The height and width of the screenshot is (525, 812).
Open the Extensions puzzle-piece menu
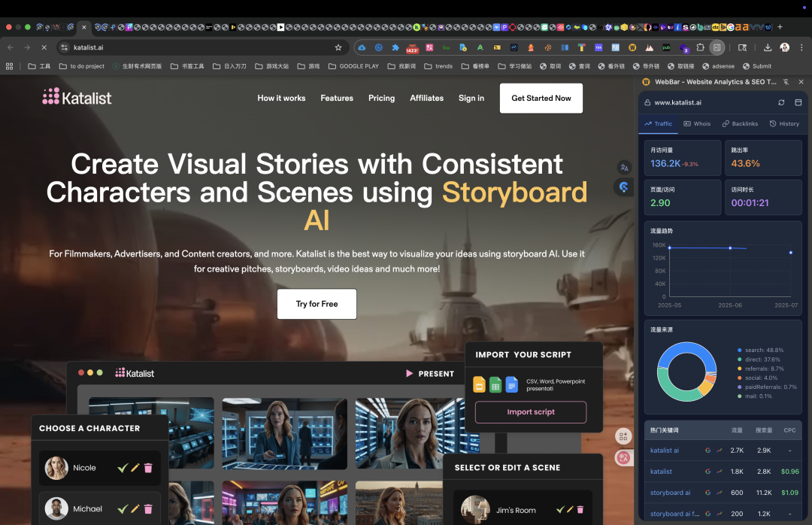click(x=700, y=47)
